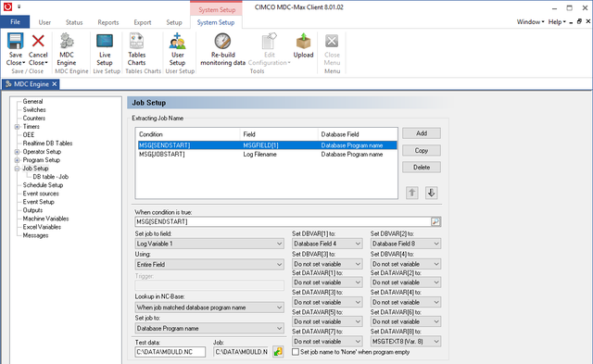This screenshot has width=593, height=364.
Task: Click the Add button
Action: click(422, 133)
